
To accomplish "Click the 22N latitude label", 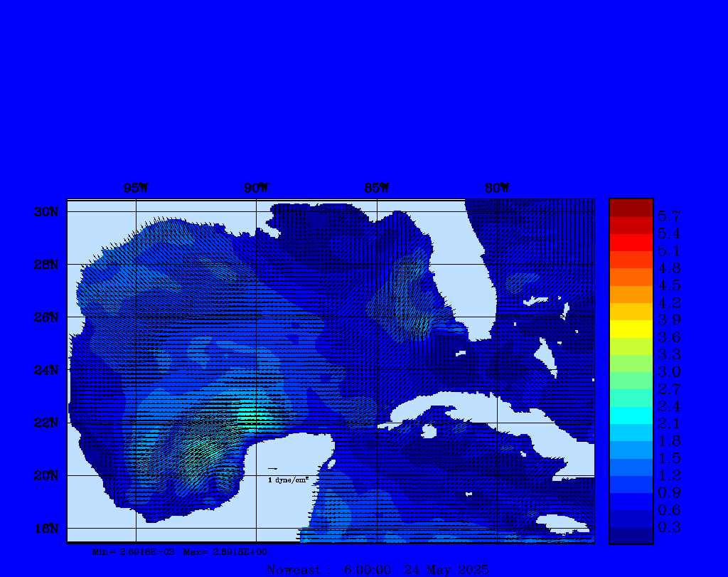I will click(x=45, y=423).
